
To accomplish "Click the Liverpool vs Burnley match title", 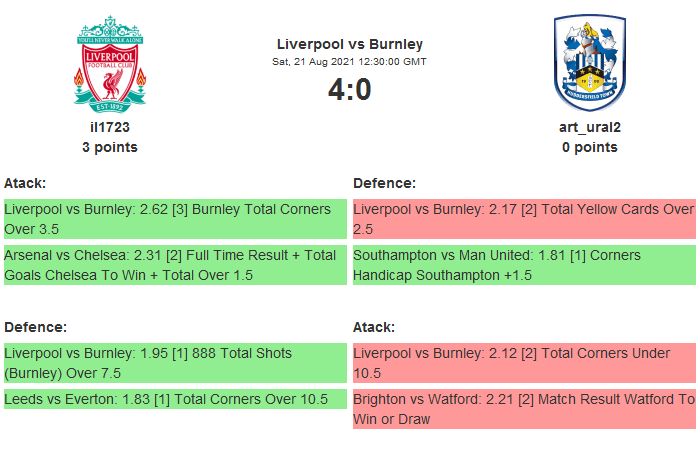I will [x=349, y=44].
